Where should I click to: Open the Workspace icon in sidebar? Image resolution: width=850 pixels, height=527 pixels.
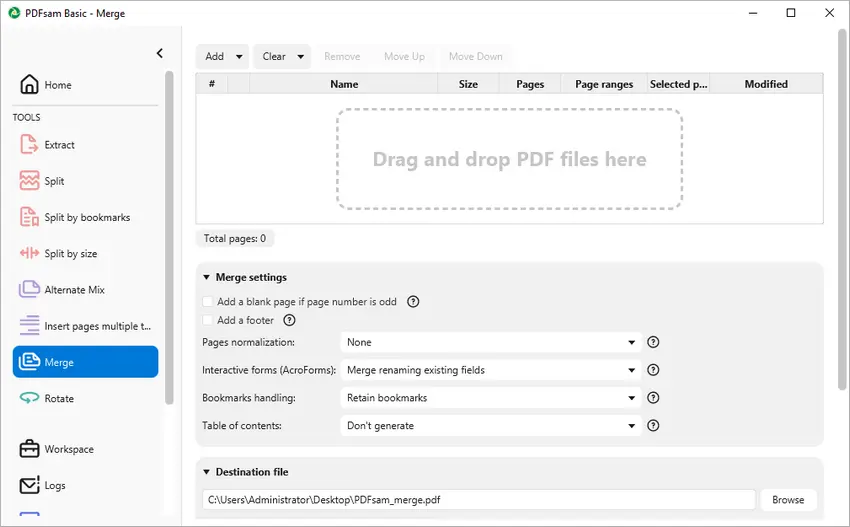[29, 449]
